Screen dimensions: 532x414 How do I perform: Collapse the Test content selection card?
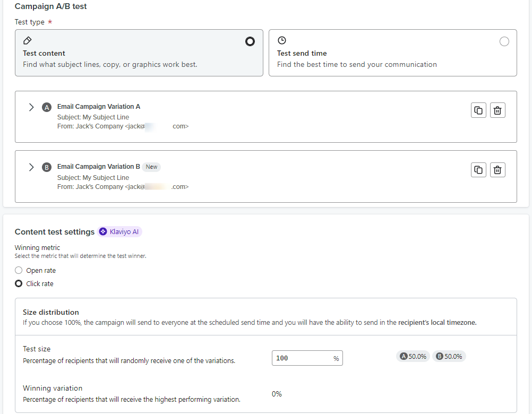tap(250, 41)
